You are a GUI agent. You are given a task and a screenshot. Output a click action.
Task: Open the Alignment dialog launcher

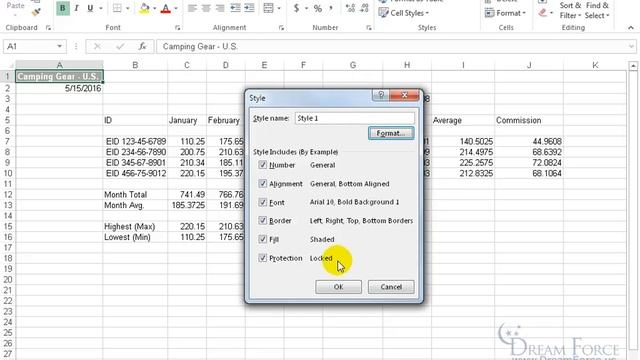pyautogui.click(x=281, y=28)
